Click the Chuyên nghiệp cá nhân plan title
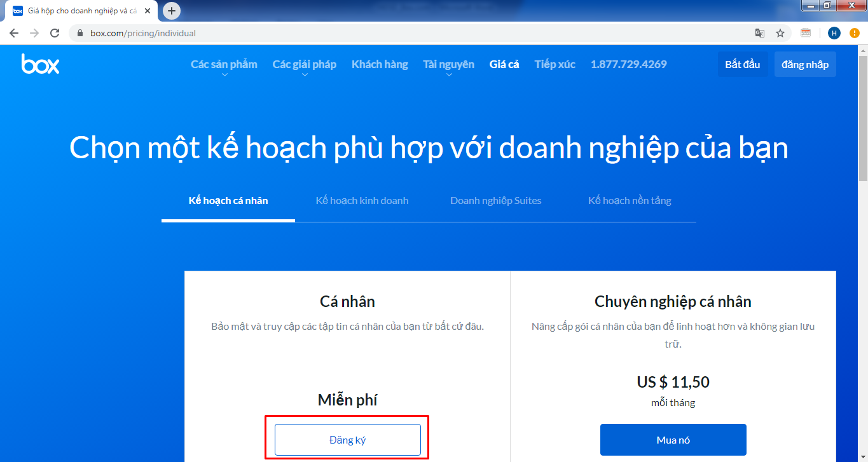This screenshot has width=868, height=462. (x=673, y=301)
